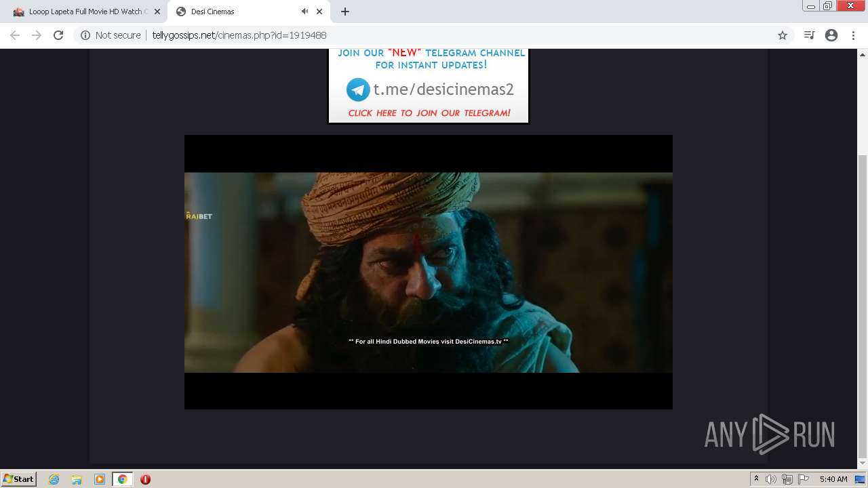Click scrollbar down arrow
868x488 pixels.
[x=863, y=464]
